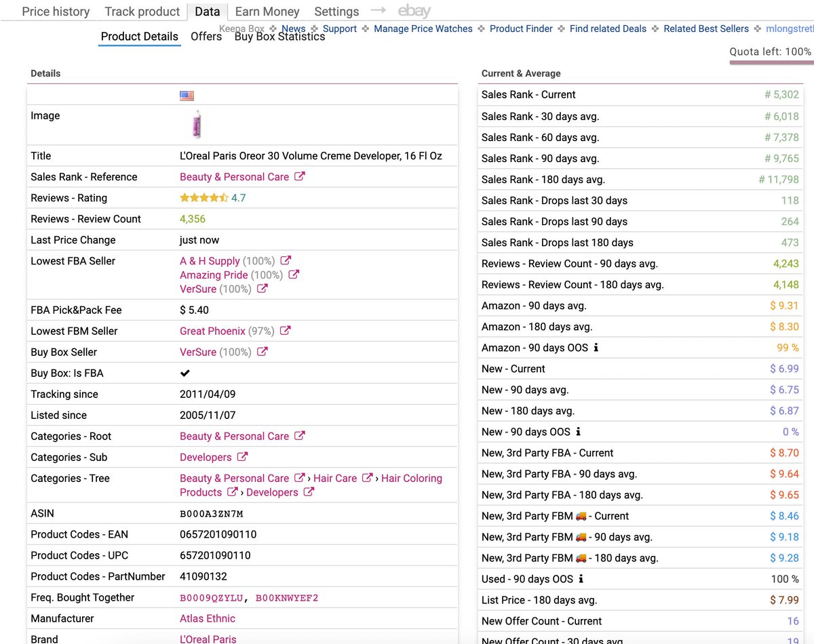
Task: Open Find related Deals link
Action: (x=608, y=28)
